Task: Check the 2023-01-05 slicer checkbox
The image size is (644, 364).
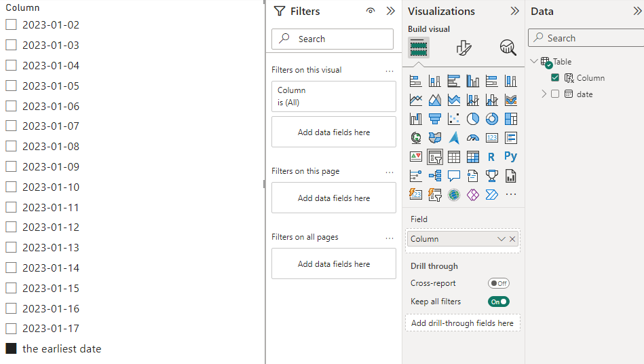Action: coord(11,86)
